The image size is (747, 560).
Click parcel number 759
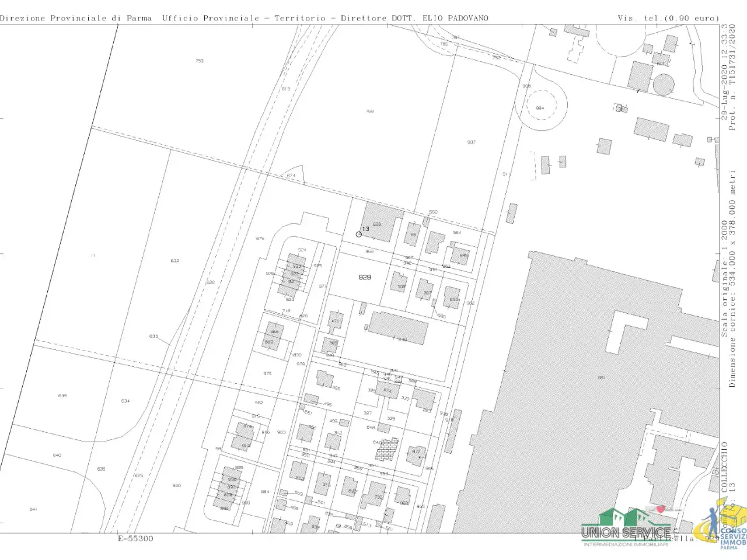point(200,61)
